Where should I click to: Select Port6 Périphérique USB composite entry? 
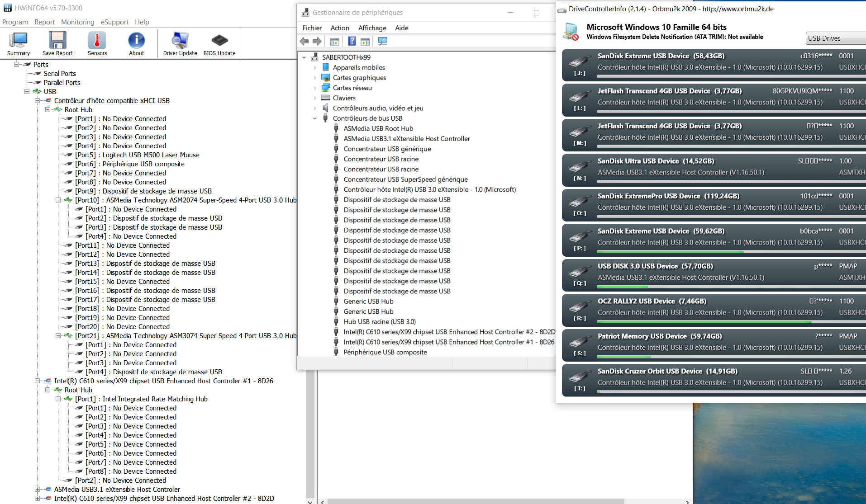point(130,164)
